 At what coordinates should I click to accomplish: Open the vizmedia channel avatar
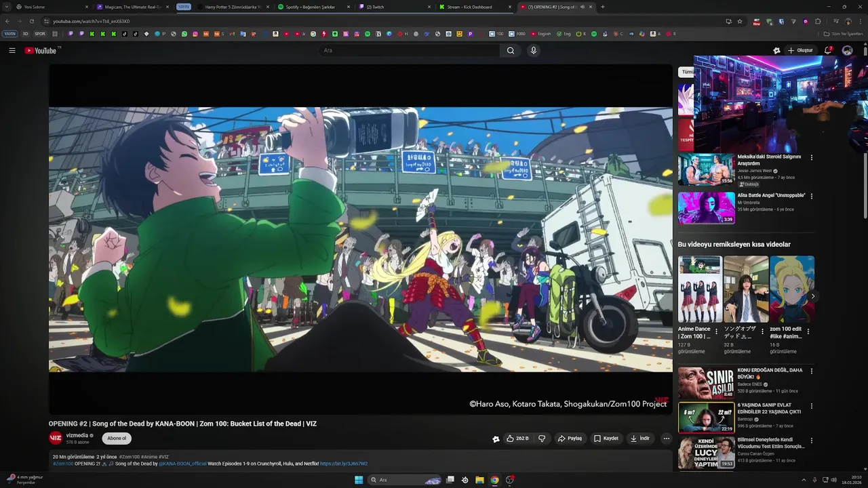click(56, 439)
